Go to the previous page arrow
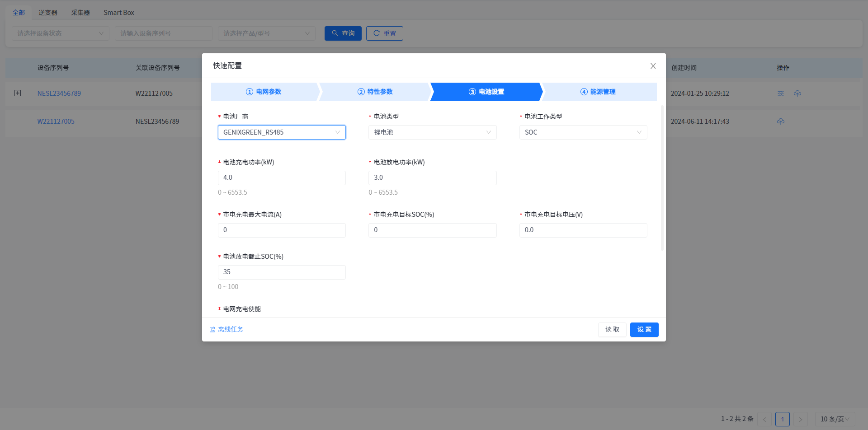 coord(764,419)
